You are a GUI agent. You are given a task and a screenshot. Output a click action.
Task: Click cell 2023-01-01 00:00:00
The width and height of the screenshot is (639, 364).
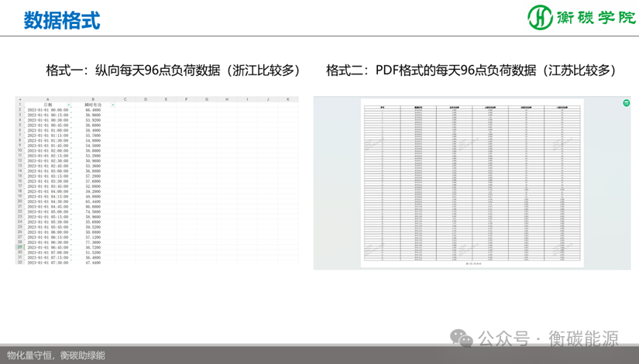click(x=48, y=110)
